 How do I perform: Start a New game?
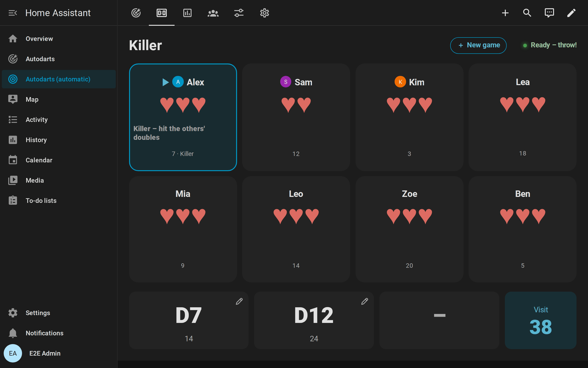click(478, 45)
